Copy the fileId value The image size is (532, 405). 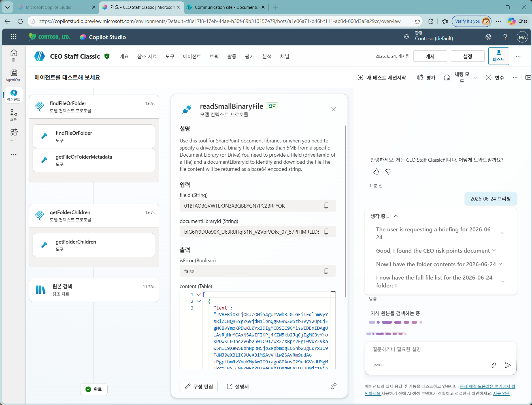(x=326, y=206)
